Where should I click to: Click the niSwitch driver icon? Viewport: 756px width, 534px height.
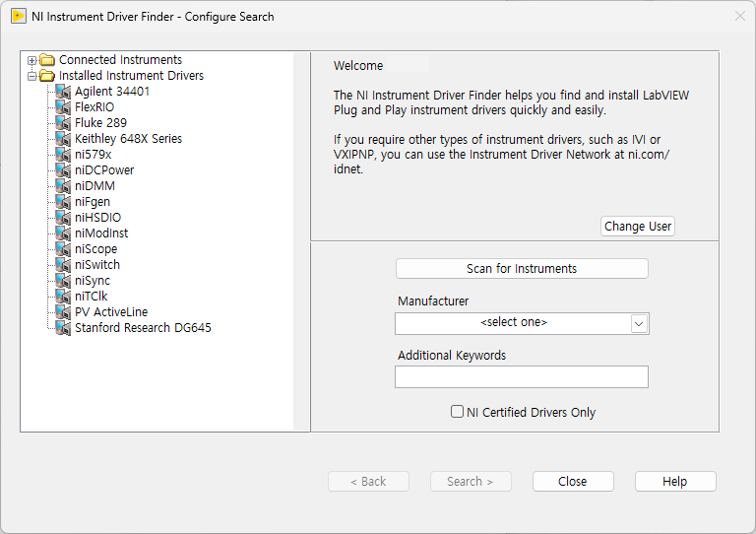coord(63,265)
